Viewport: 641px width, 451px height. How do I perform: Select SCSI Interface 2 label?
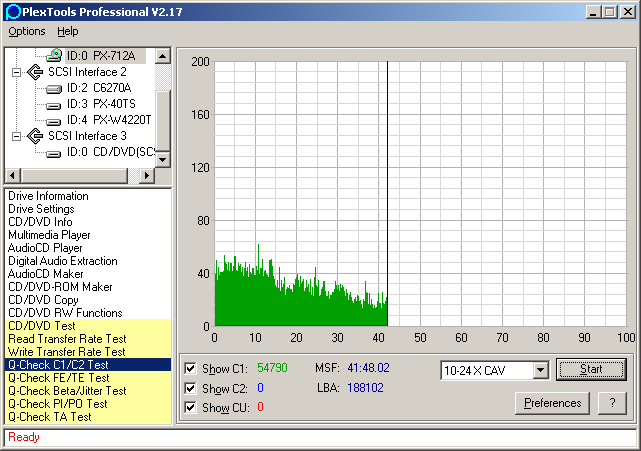(x=87, y=72)
